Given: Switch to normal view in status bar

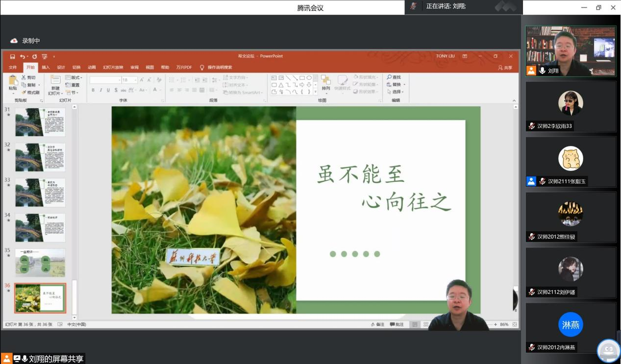Looking at the screenshot, I should [x=415, y=324].
